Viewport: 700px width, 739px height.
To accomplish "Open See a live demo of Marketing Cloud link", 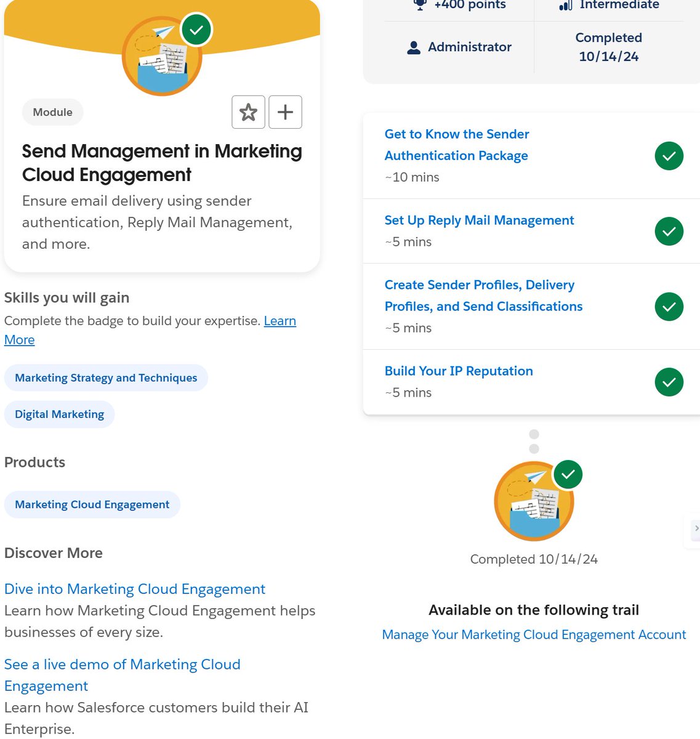I will click(122, 675).
